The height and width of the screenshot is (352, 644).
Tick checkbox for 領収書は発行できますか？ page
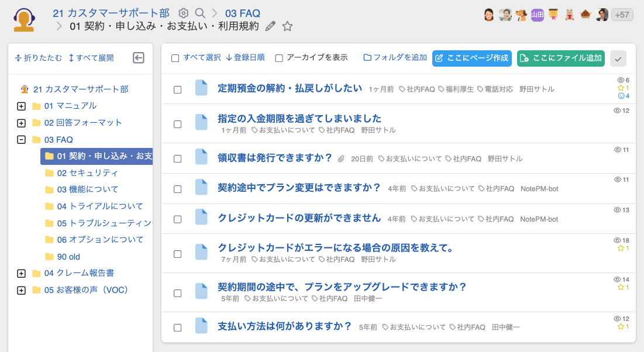[x=178, y=158]
